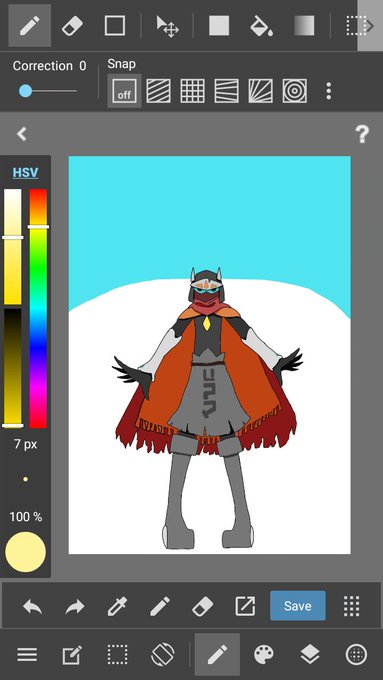Screen dimensions: 383x680
Task: Select the Bucket fill tool
Action: pos(262,26)
